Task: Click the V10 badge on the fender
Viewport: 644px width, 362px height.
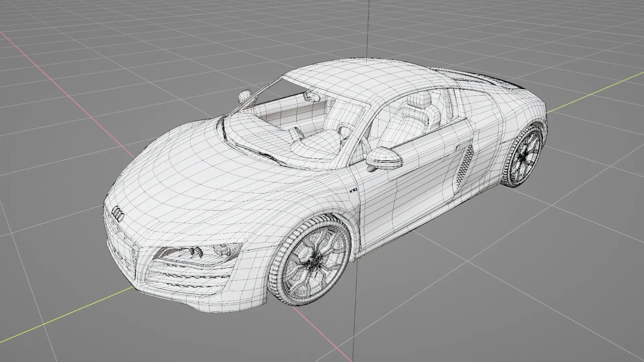Action: [353, 190]
